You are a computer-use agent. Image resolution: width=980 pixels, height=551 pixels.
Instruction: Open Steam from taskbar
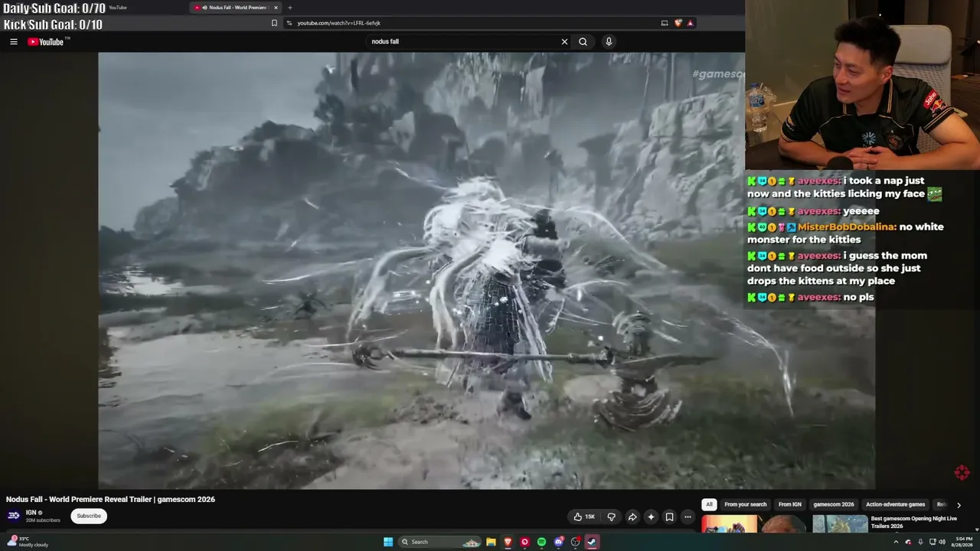click(x=593, y=542)
